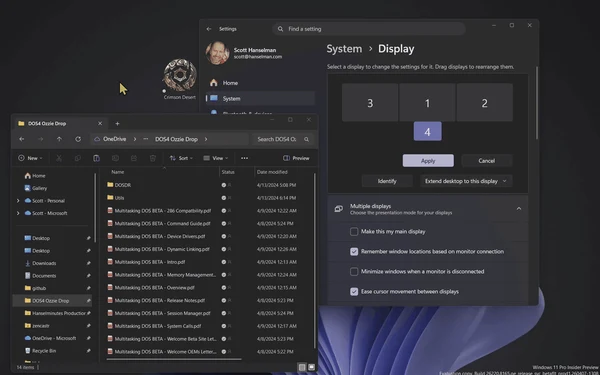
Task: Check Make this my main display
Action: (x=354, y=232)
